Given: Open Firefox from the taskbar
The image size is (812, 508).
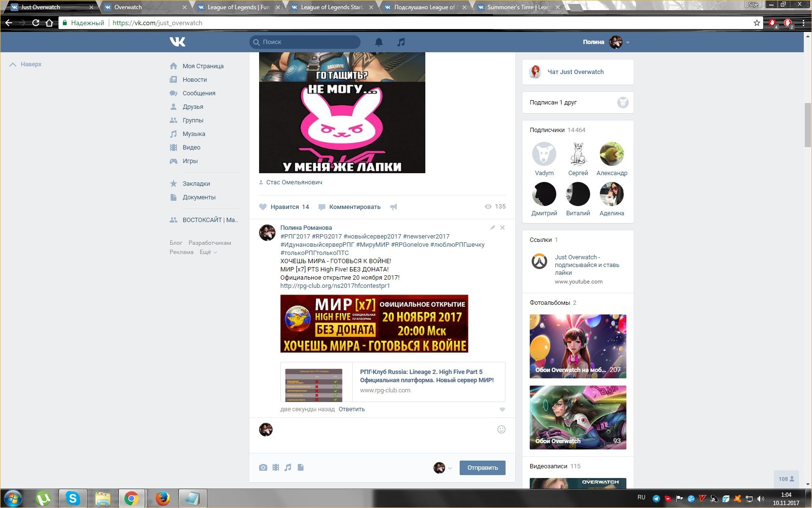Looking at the screenshot, I should [163, 498].
